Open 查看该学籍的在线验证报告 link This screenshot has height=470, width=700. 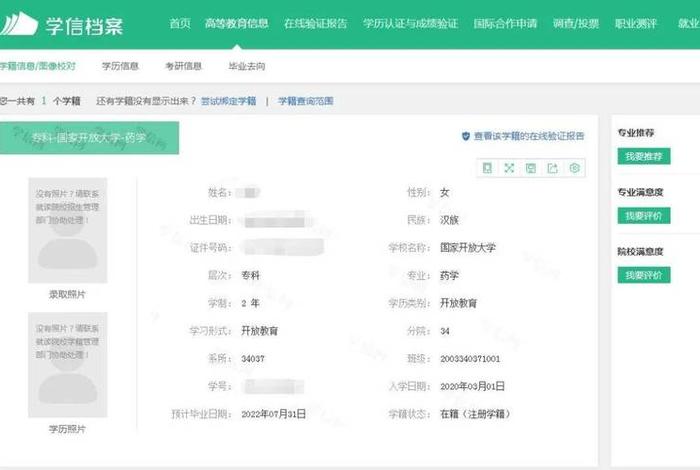(x=529, y=136)
